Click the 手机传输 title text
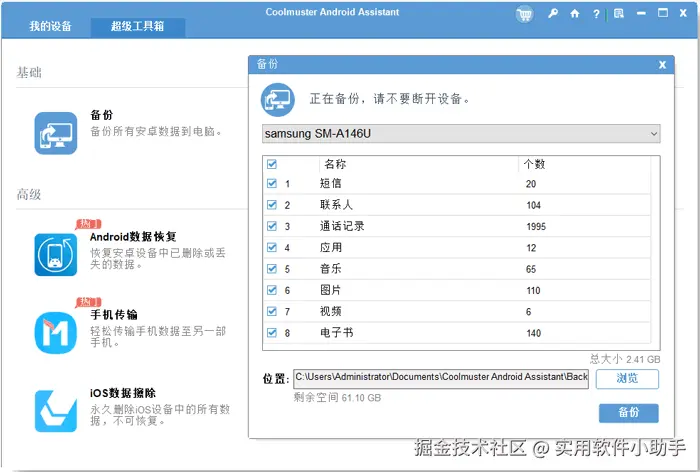This screenshot has height=472, width=700. pos(114,315)
